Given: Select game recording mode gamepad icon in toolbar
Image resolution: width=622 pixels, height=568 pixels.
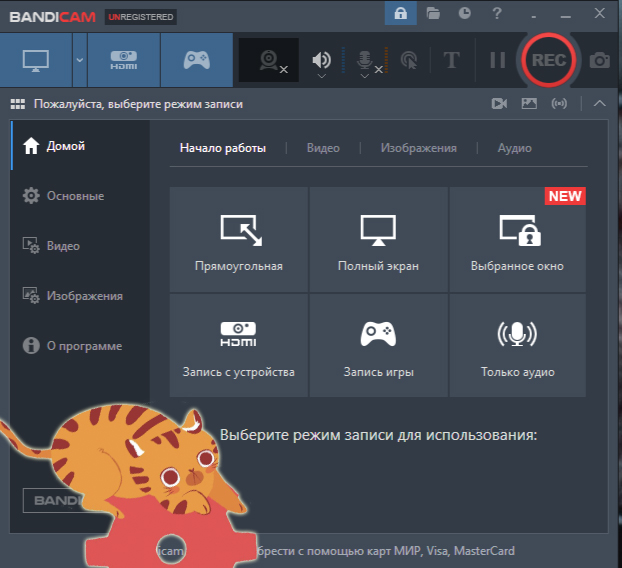Looking at the screenshot, I should [x=196, y=60].
